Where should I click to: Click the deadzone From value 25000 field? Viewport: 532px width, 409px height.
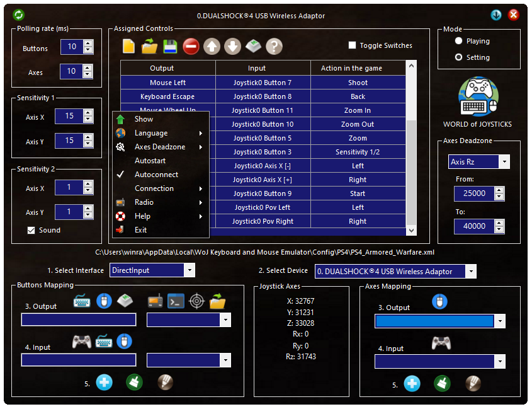click(474, 193)
